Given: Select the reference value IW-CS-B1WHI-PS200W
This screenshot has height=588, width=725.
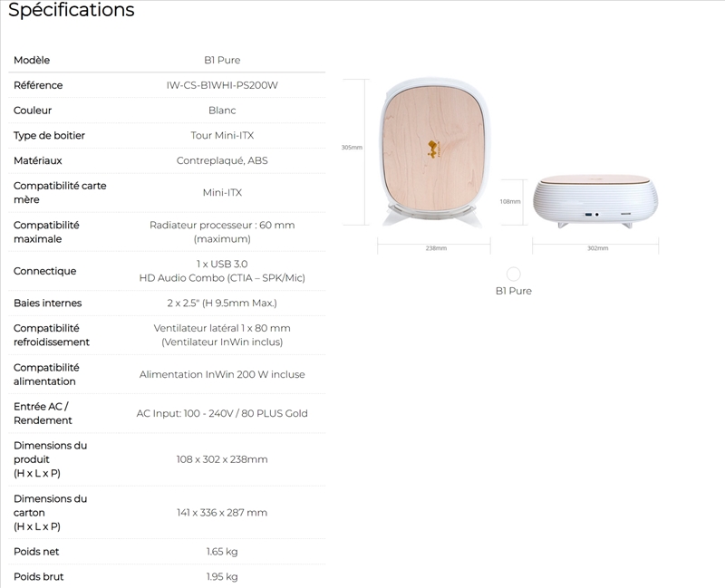Looking at the screenshot, I should tap(222, 85).
